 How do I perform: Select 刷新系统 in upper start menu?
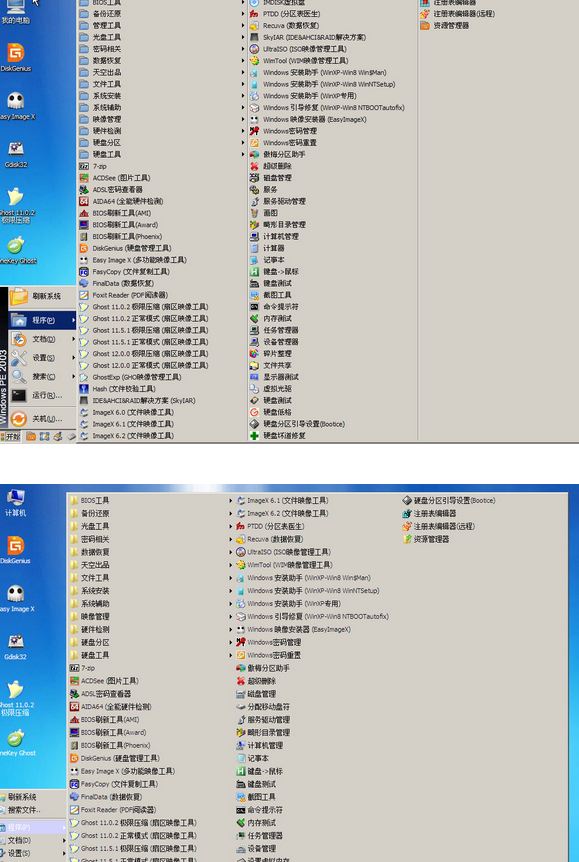pos(42,296)
